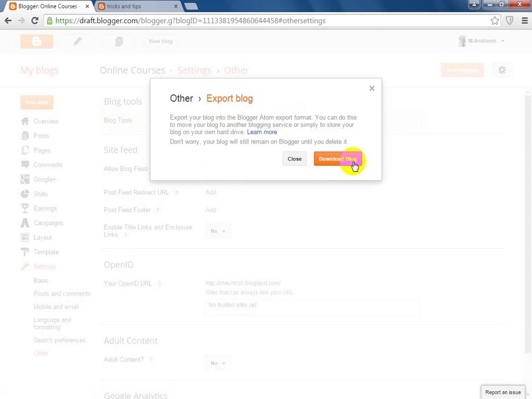Click the Template paint roller icon
This screenshot has width=532, height=399.
coord(25,252)
